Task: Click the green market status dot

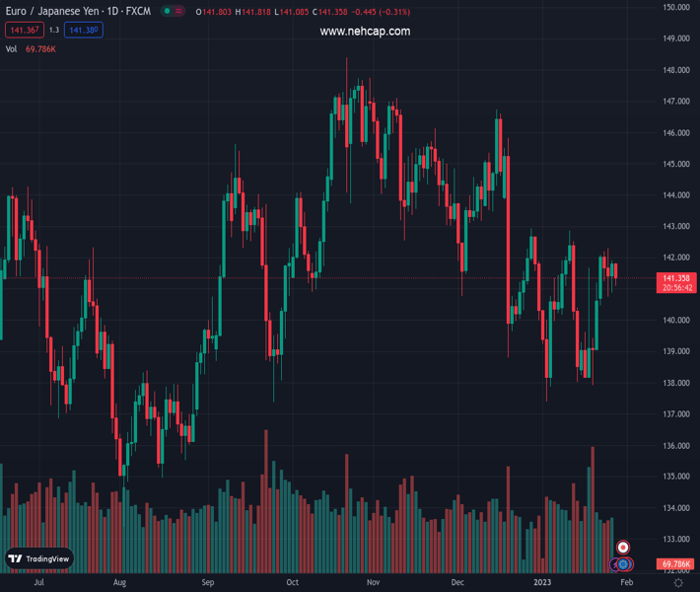Action: point(167,12)
